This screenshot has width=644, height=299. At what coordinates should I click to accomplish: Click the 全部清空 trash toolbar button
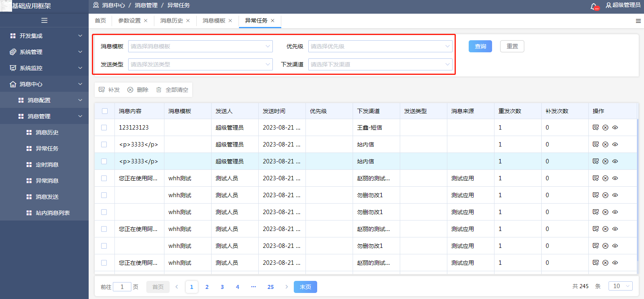(x=172, y=90)
